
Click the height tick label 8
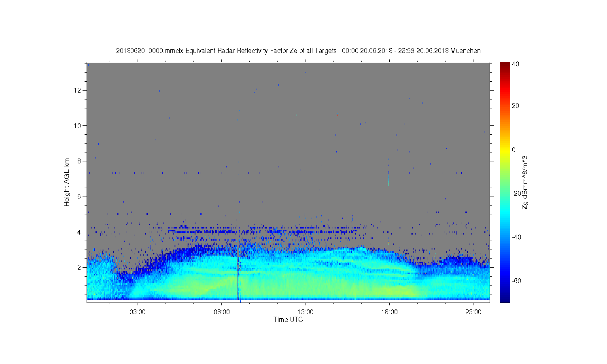[79, 161]
